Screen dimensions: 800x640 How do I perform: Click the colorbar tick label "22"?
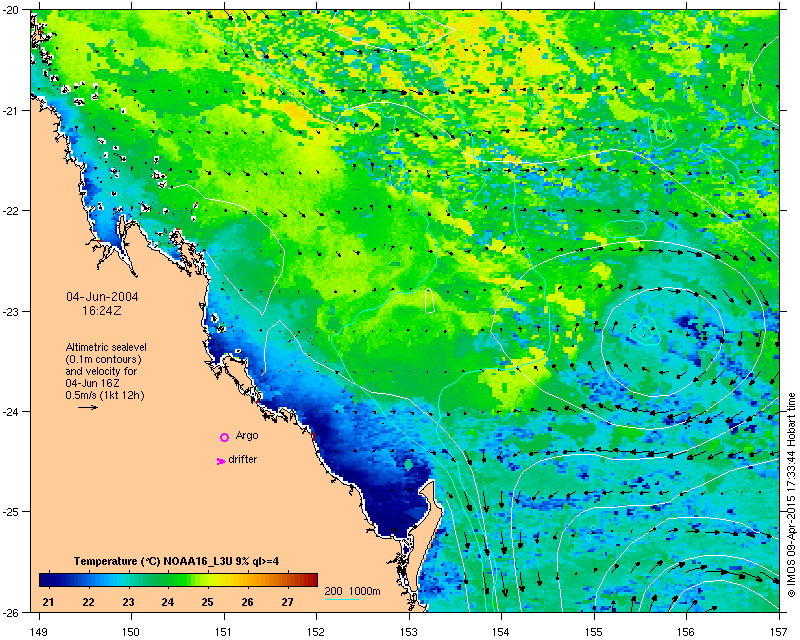click(x=88, y=602)
